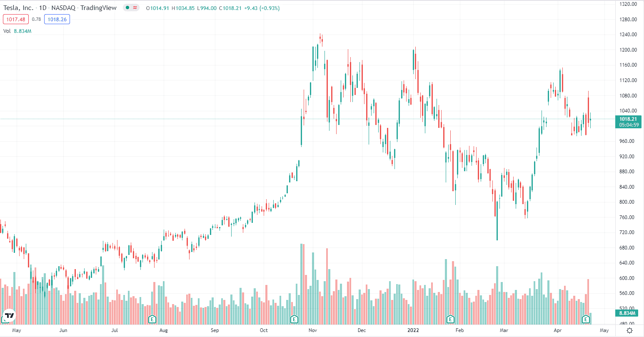Click the green market open status dot
This screenshot has width=644, height=337.
tap(127, 8)
